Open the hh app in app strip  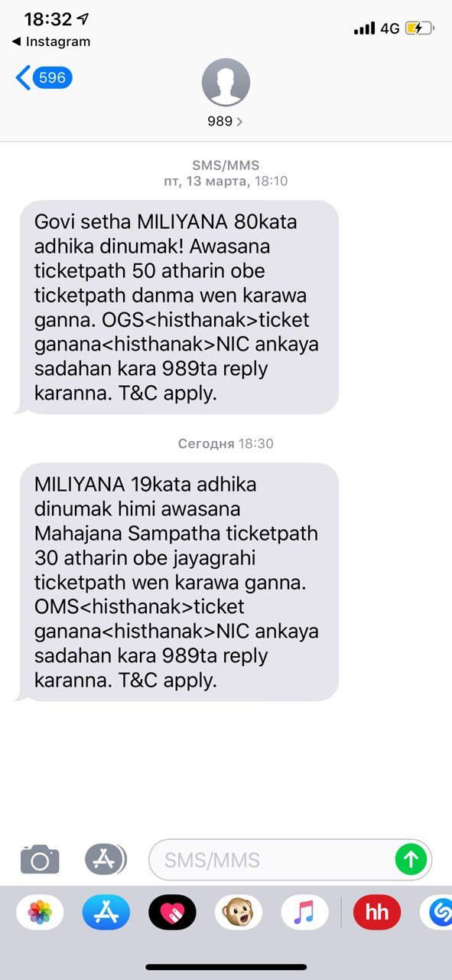377,912
